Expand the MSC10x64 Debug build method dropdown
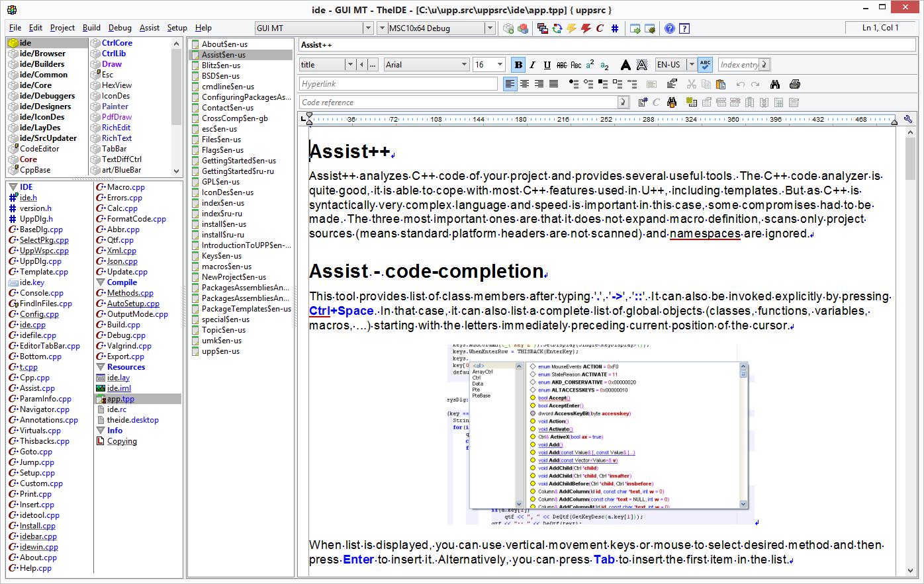Image resolution: width=924 pixels, height=584 pixels. tap(490, 28)
